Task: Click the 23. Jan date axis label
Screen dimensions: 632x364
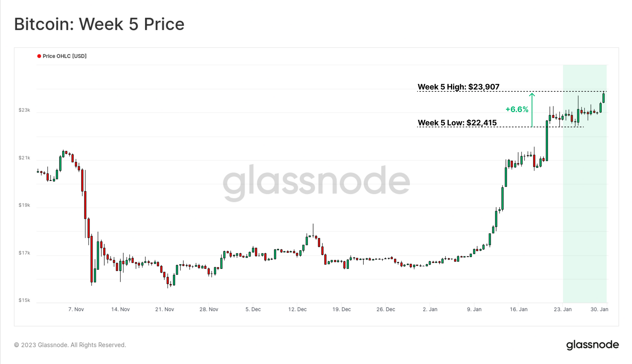Action: coord(563,309)
